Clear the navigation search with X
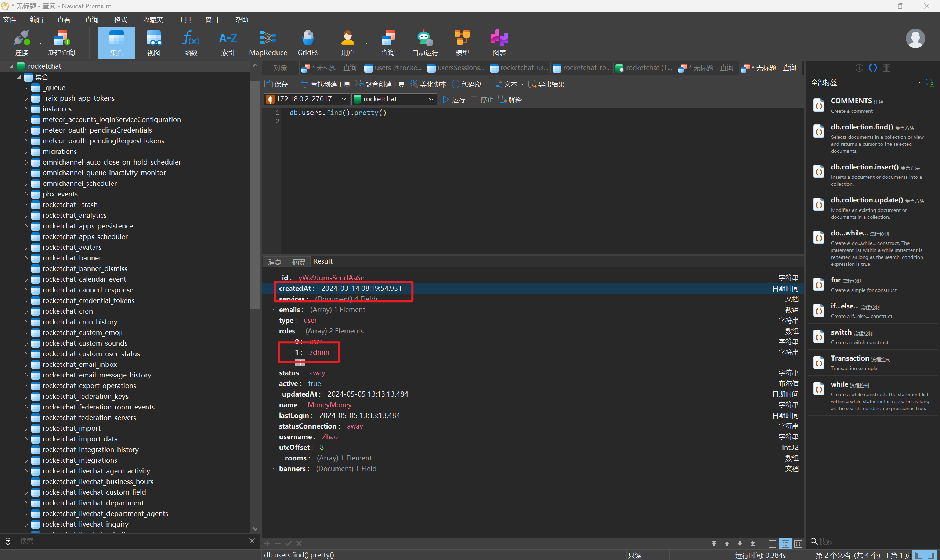Image resolution: width=940 pixels, height=560 pixels. pyautogui.click(x=252, y=541)
